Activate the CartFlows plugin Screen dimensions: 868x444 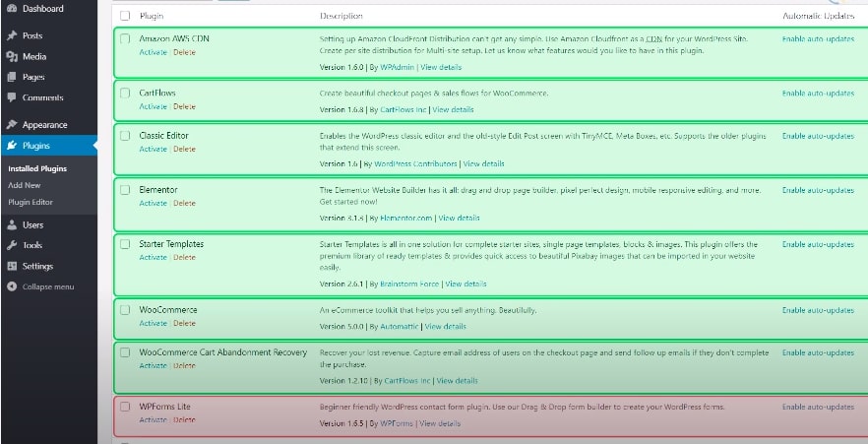point(153,107)
